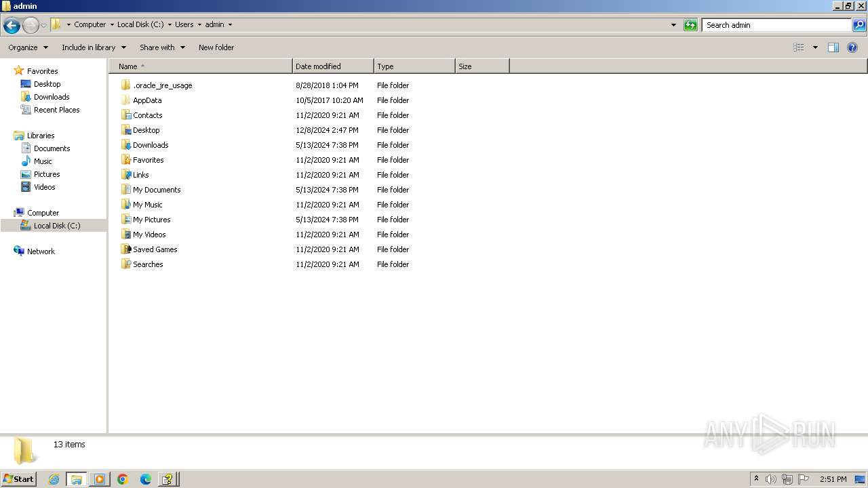Click date 10/5/2017 10:20 AM of AppData

tap(330, 100)
